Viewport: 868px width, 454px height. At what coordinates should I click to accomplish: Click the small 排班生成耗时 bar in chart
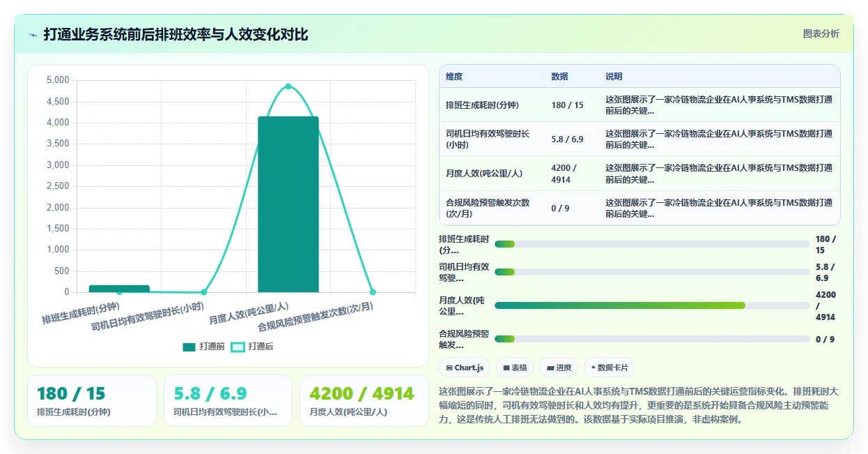[119, 289]
